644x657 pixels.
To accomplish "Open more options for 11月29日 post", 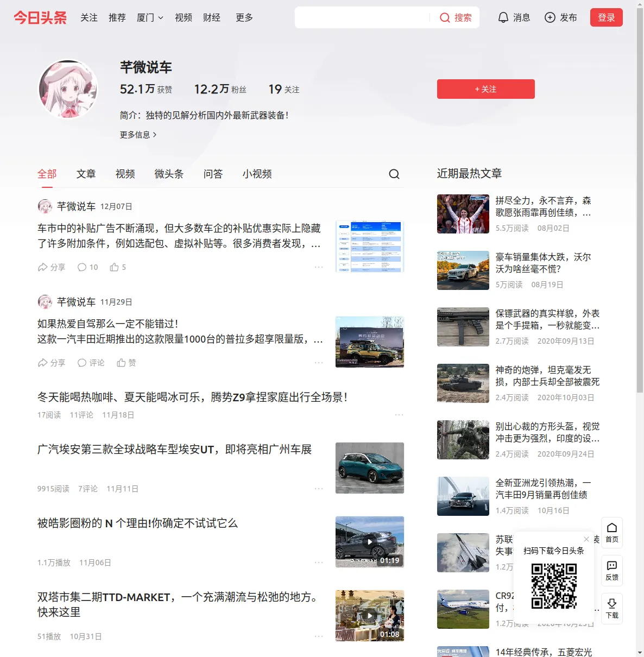I will pos(319,363).
